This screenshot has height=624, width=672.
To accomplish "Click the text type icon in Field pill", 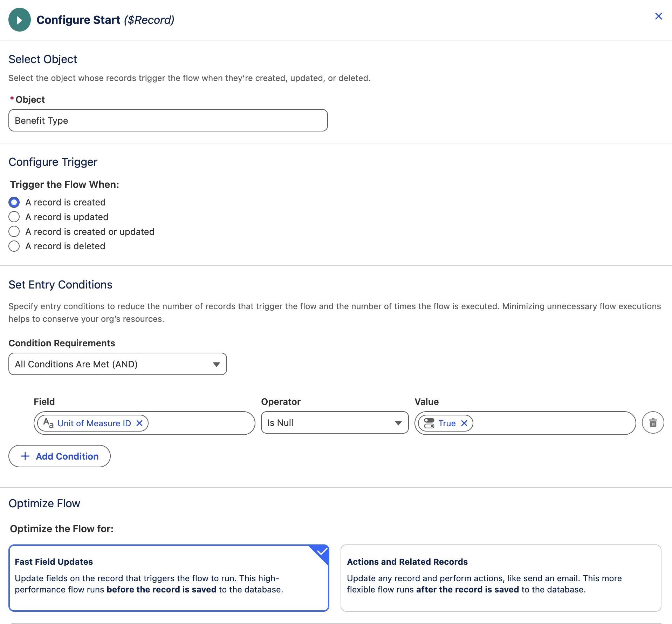I will [48, 423].
